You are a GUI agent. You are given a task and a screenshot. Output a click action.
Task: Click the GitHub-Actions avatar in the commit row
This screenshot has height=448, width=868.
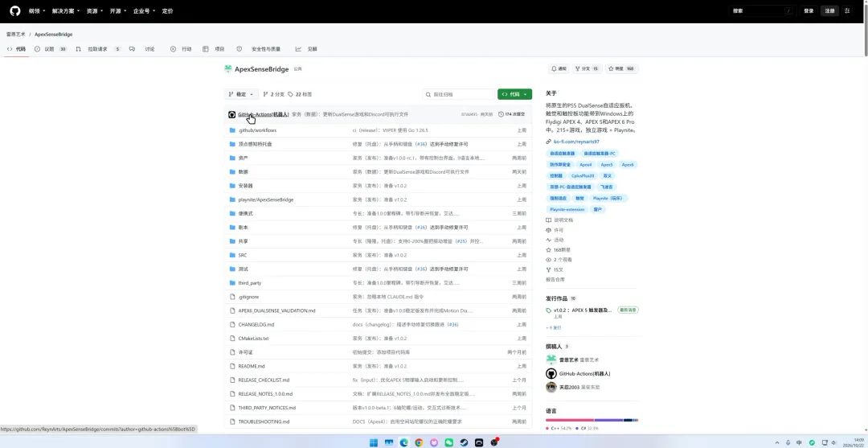(x=232, y=115)
